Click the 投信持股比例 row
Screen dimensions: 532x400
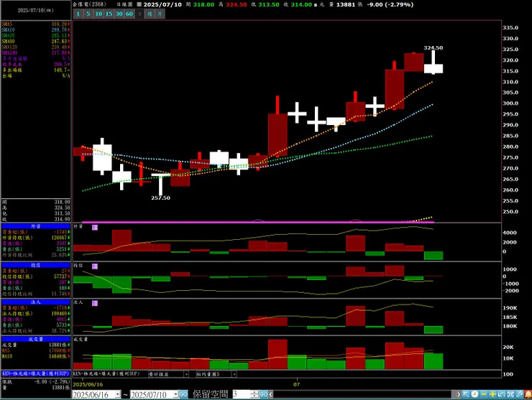[36, 294]
